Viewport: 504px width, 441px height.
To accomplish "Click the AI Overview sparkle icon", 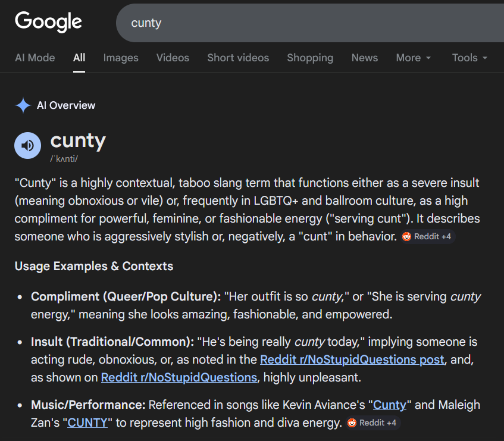I will (x=23, y=106).
